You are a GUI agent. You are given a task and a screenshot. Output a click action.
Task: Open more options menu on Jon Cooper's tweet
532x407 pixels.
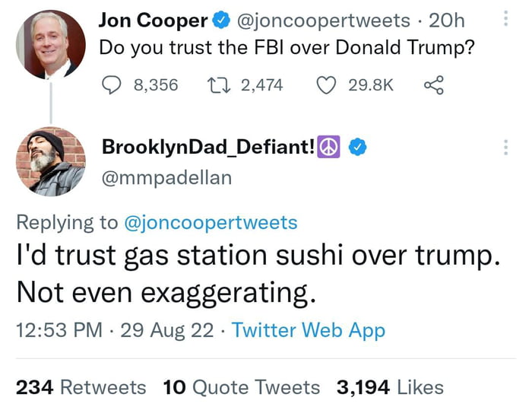(x=505, y=20)
